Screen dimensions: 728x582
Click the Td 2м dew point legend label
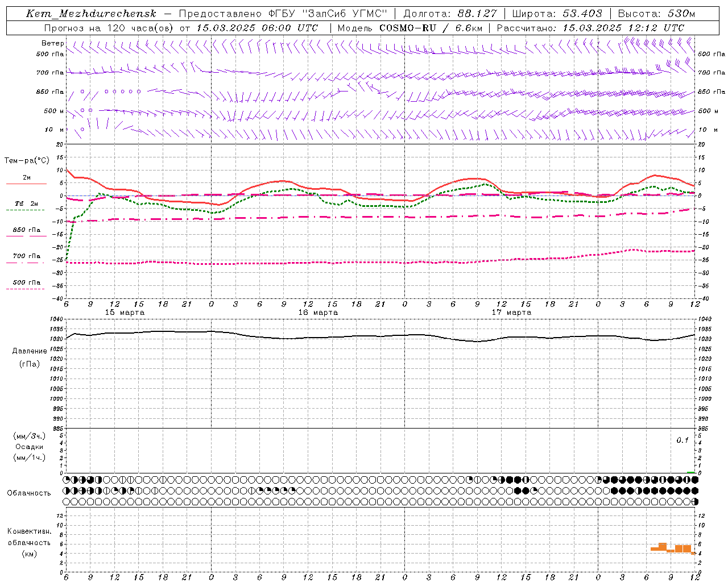point(26,203)
